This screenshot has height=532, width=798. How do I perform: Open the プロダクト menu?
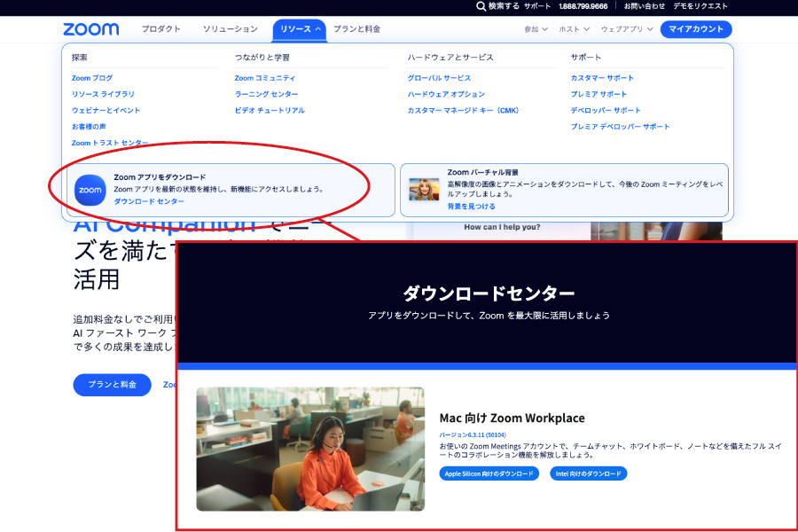(x=160, y=29)
